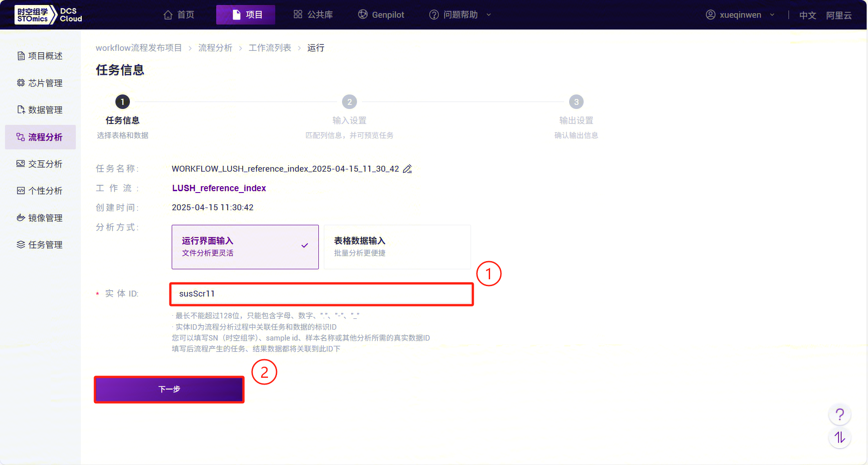
Task: Select the 项目 top navigation tab
Action: [x=246, y=15]
